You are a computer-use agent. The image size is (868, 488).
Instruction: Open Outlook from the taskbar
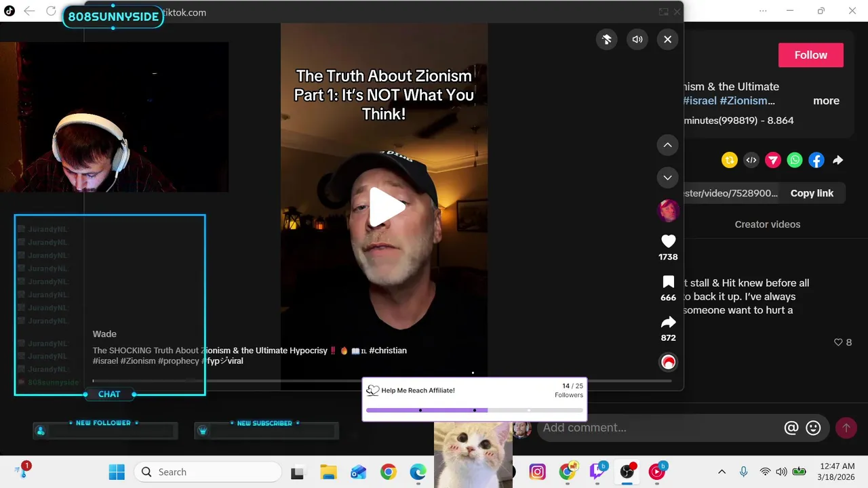click(358, 472)
